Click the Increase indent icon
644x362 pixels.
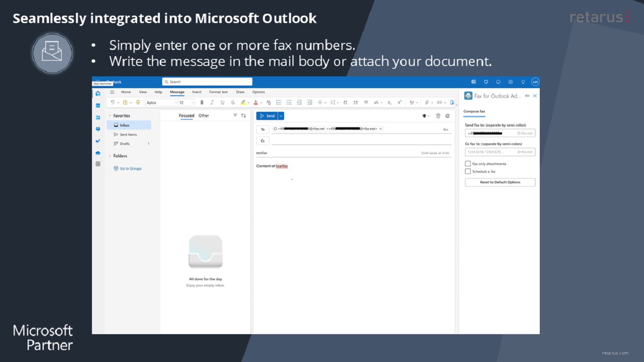(x=310, y=102)
